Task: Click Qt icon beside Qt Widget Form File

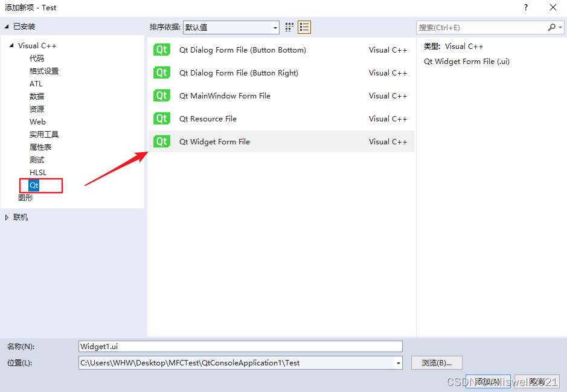Action: [162, 141]
